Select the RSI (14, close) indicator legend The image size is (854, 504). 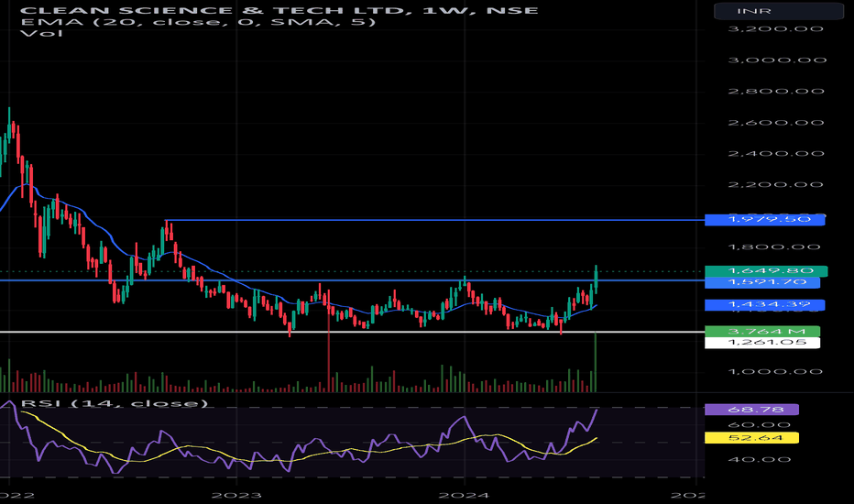pyautogui.click(x=115, y=404)
